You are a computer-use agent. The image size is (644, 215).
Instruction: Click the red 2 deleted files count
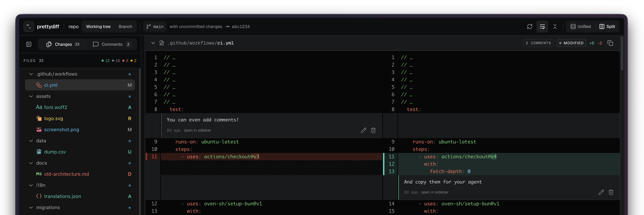[125, 60]
